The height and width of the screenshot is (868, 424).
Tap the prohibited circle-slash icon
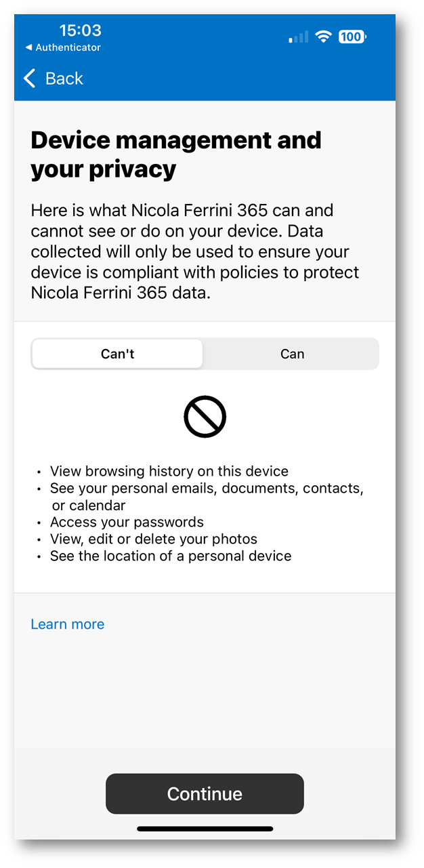[x=205, y=417]
